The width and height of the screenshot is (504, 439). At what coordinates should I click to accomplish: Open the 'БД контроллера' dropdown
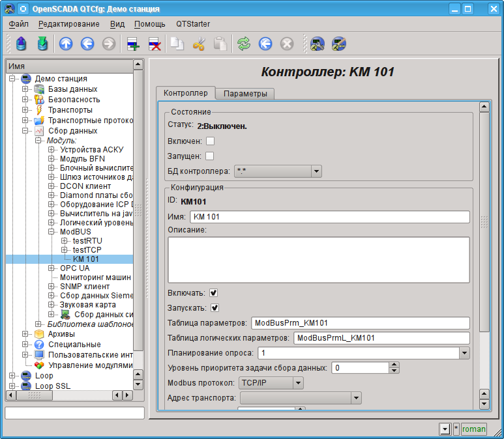coord(278,171)
